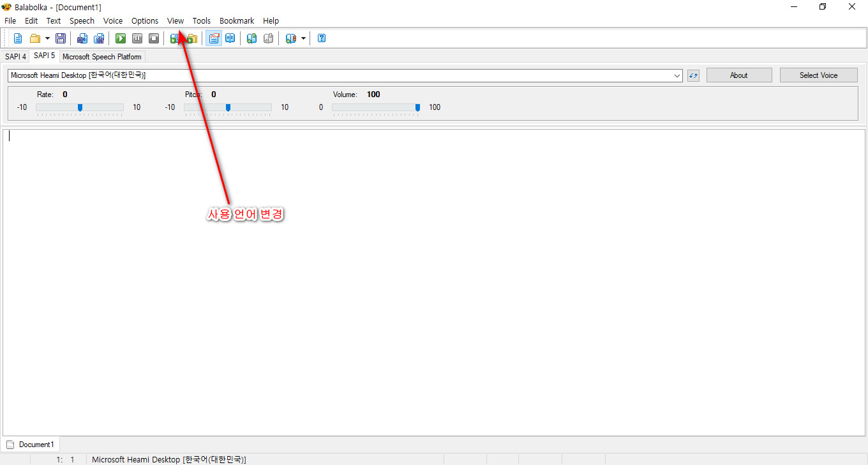Open the File menu
Image resolution: width=868 pixels, height=465 pixels.
[x=10, y=20]
